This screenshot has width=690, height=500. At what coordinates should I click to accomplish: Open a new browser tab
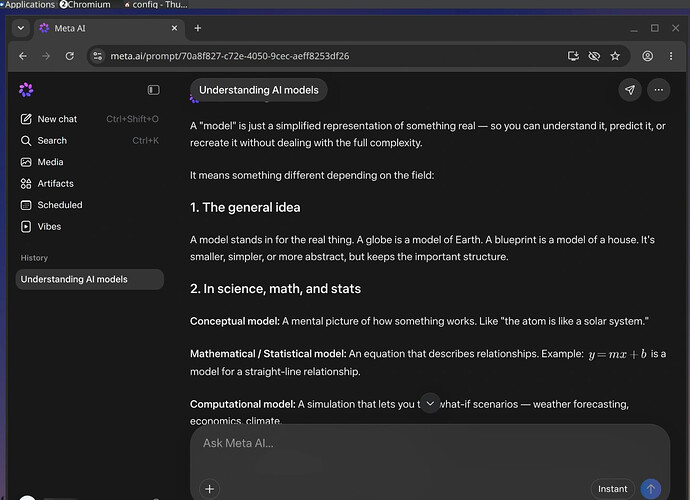click(x=198, y=28)
